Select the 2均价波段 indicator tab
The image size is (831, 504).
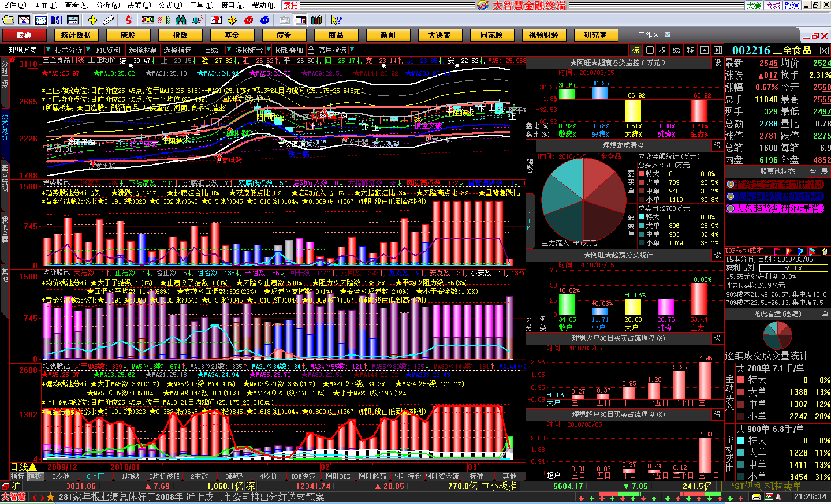(165, 476)
